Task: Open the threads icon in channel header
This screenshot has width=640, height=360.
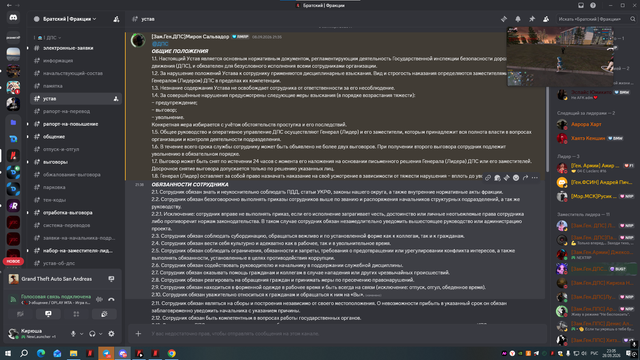Action: 504,19
